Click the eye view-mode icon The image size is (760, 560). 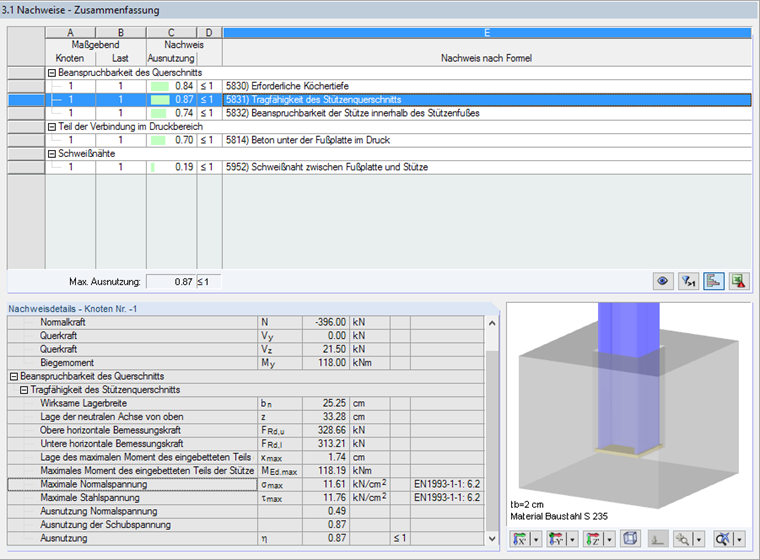point(663,281)
